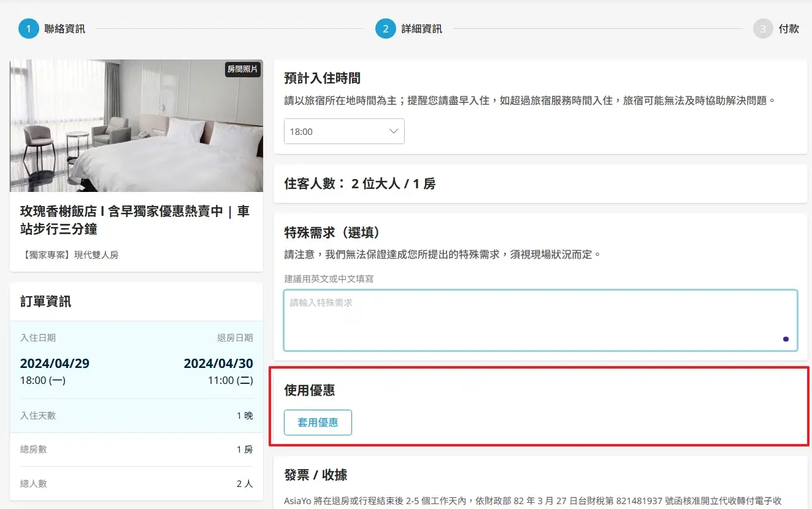Viewport: 812px width, 509px height.
Task: Open the 玫瑰香榭飯店 listing title
Action: tap(135, 220)
